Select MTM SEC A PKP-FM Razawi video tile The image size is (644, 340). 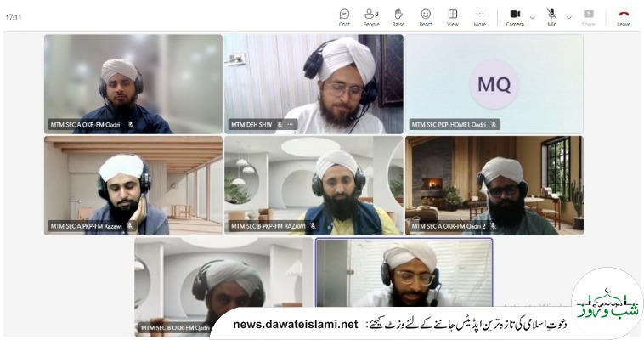click(x=133, y=184)
